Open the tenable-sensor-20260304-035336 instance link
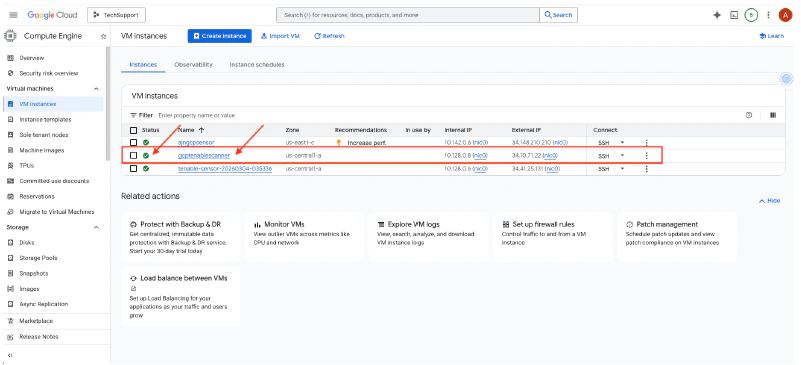Image resolution: width=801 pixels, height=365 pixels. pyautogui.click(x=225, y=168)
